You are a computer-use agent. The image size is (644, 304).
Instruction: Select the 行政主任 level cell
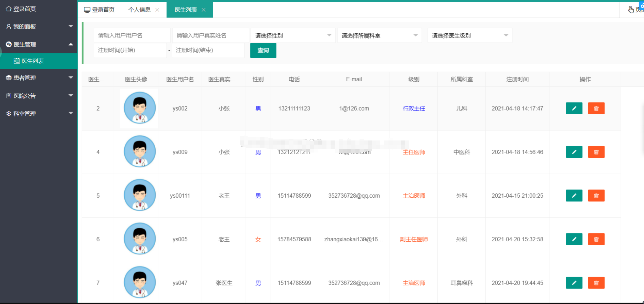[414, 108]
